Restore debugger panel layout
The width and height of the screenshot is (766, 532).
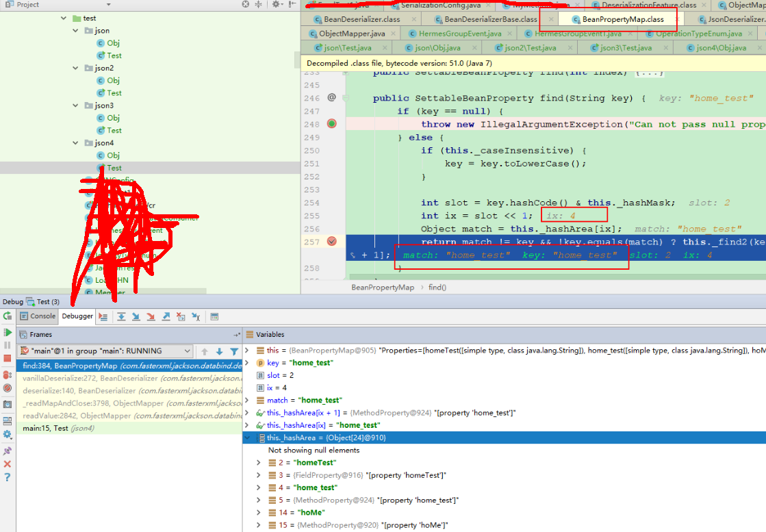click(8, 420)
